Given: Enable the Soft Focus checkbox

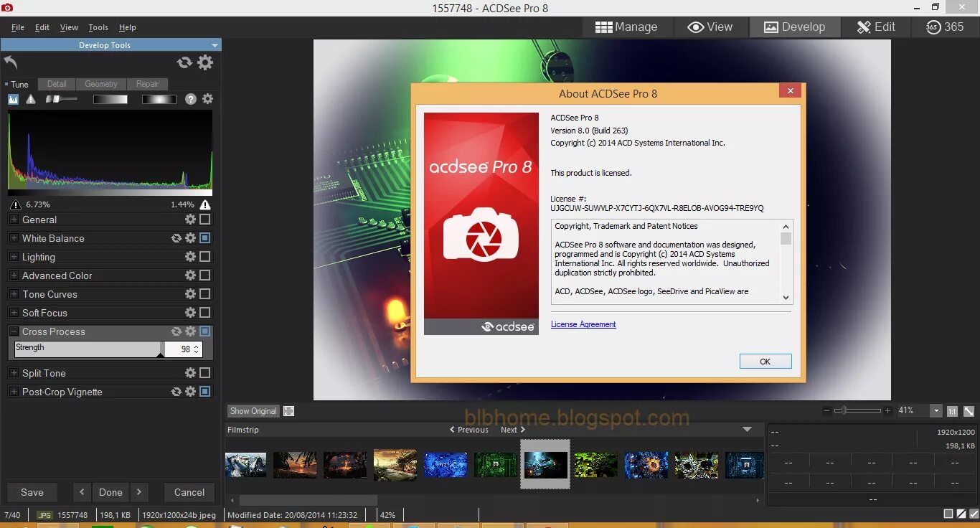Looking at the screenshot, I should [x=205, y=313].
